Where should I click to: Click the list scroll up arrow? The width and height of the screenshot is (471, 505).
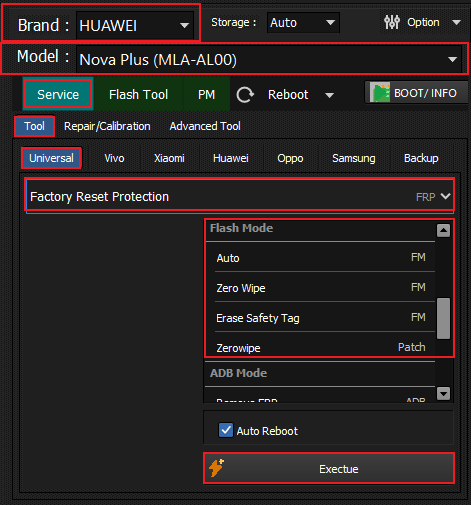(443, 230)
